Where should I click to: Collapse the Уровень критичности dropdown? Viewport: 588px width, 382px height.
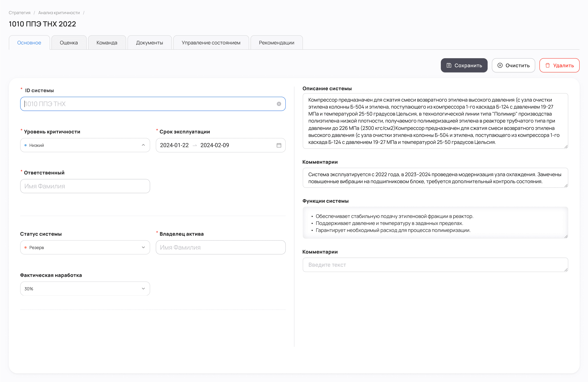143,145
